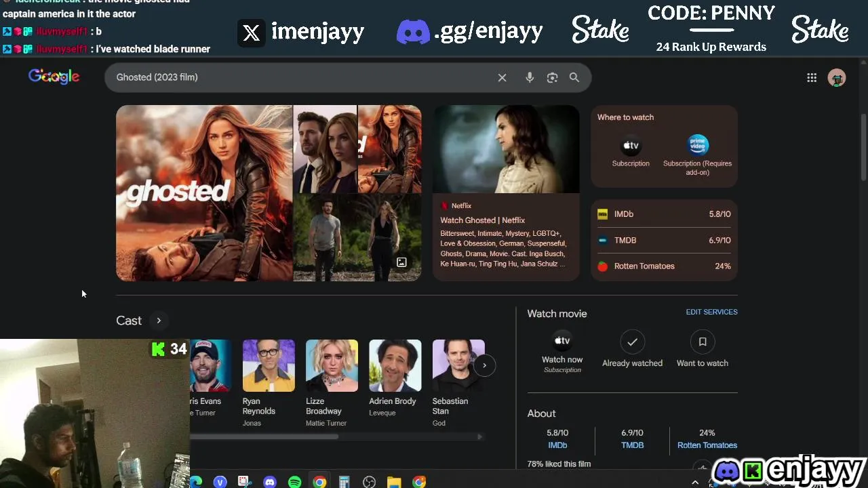Screen dimensions: 868x488
Task: Open Ryan Reynolds cast card
Action: (x=269, y=383)
